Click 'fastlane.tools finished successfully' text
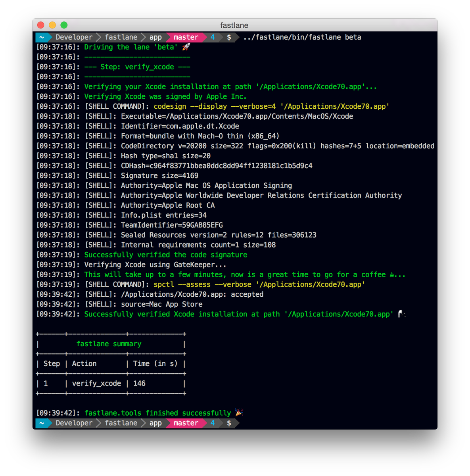 click(157, 413)
